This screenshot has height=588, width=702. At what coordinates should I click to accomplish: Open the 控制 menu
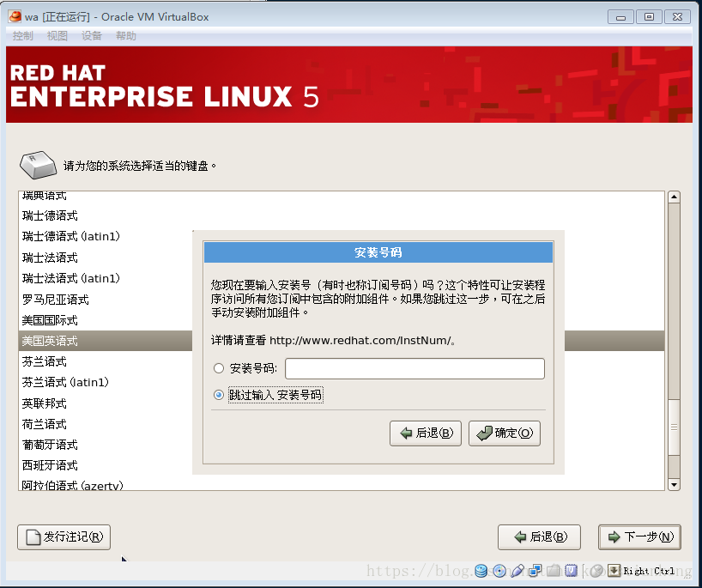[23, 36]
